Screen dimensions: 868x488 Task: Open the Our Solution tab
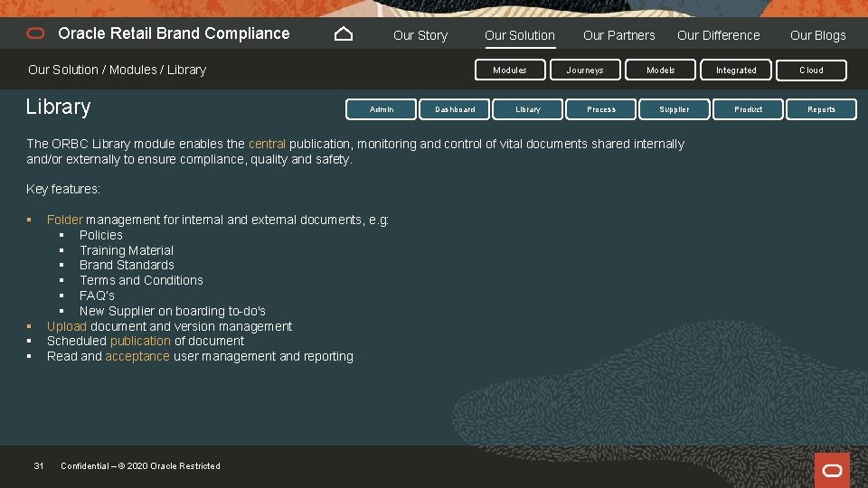(x=520, y=35)
